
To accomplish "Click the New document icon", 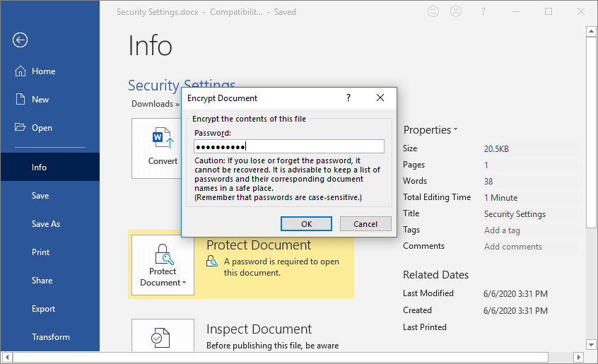I will coord(20,100).
